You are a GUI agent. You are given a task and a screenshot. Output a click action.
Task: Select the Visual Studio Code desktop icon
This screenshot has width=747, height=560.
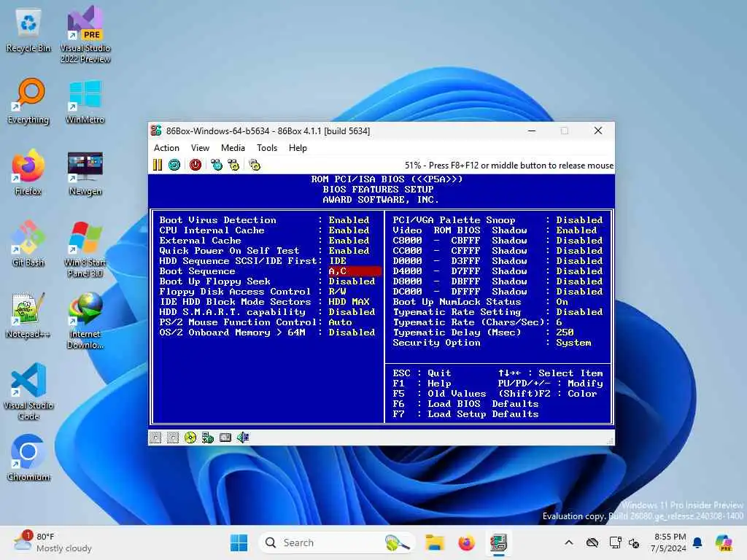click(28, 392)
